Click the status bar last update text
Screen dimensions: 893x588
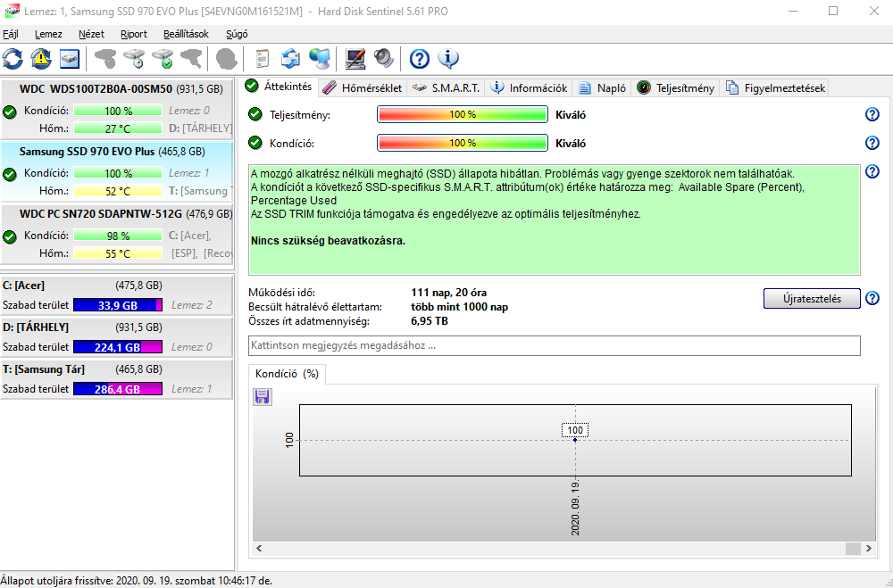pos(137,581)
